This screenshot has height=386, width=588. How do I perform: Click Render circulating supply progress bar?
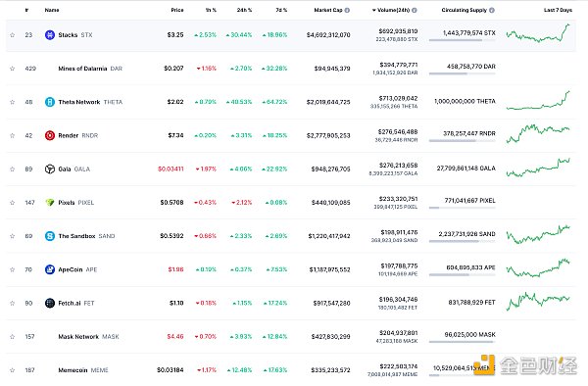[462, 141]
